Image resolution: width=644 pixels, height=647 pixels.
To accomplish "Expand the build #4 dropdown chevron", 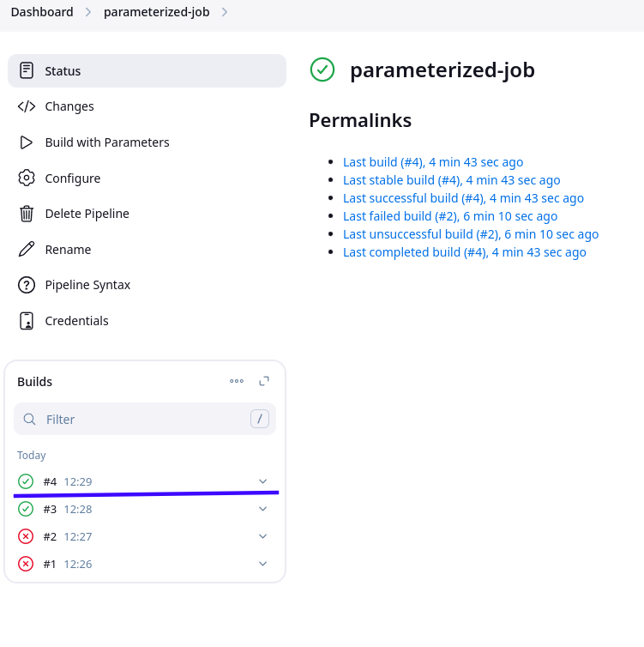I will [262, 481].
